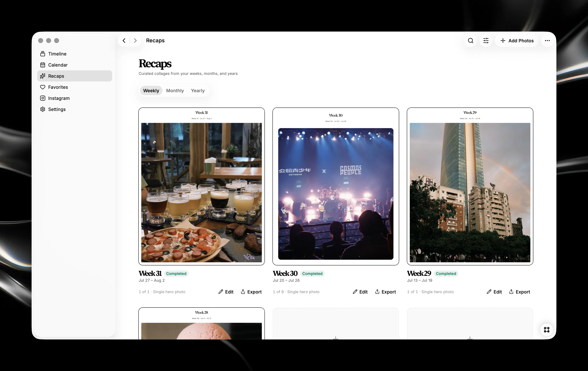Edit the Week 29 recap
Screen dimensions: 588x371
[494, 292]
